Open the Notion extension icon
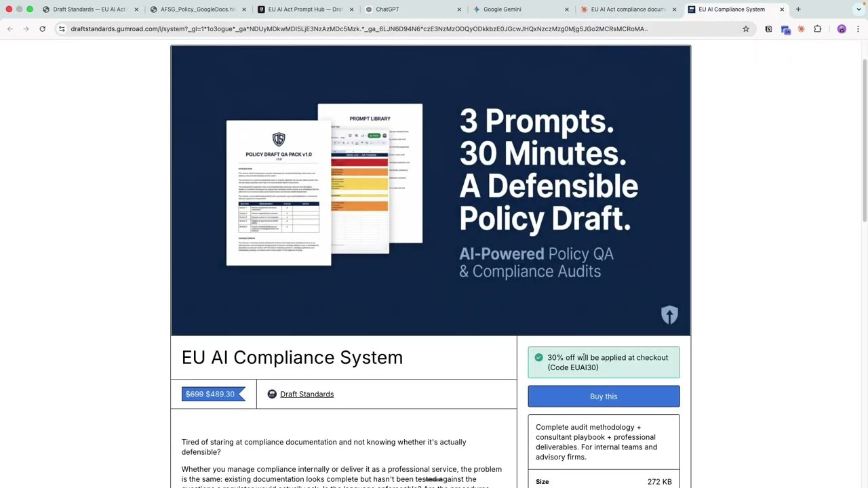 [768, 29]
